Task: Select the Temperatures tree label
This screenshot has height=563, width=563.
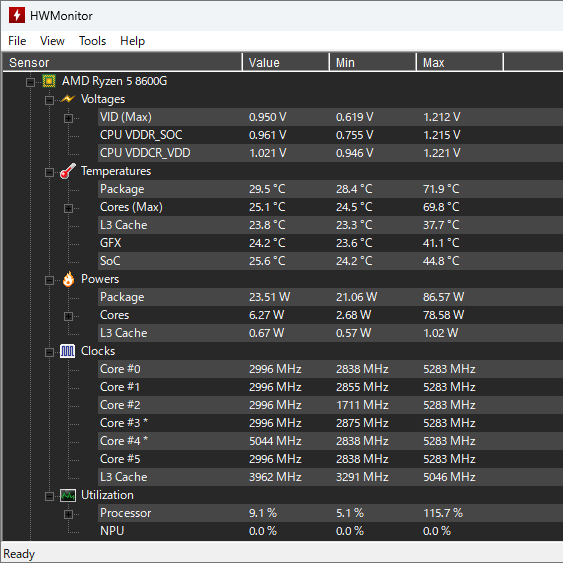Action: 116,171
